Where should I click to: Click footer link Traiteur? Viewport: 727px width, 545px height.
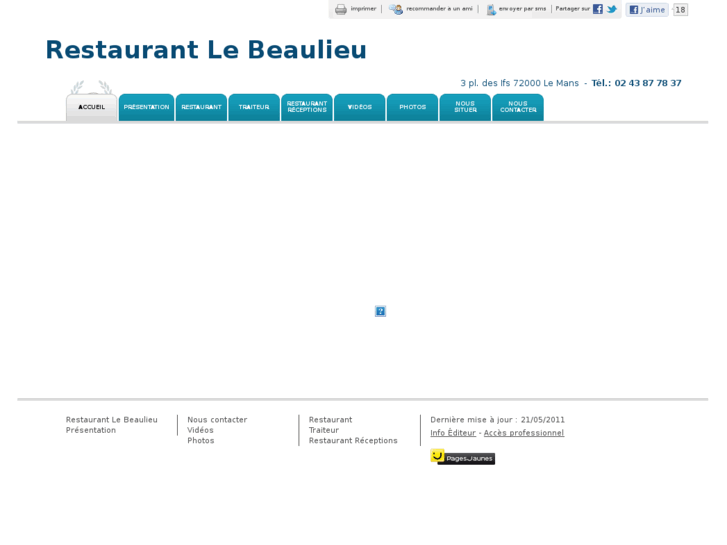point(324,430)
